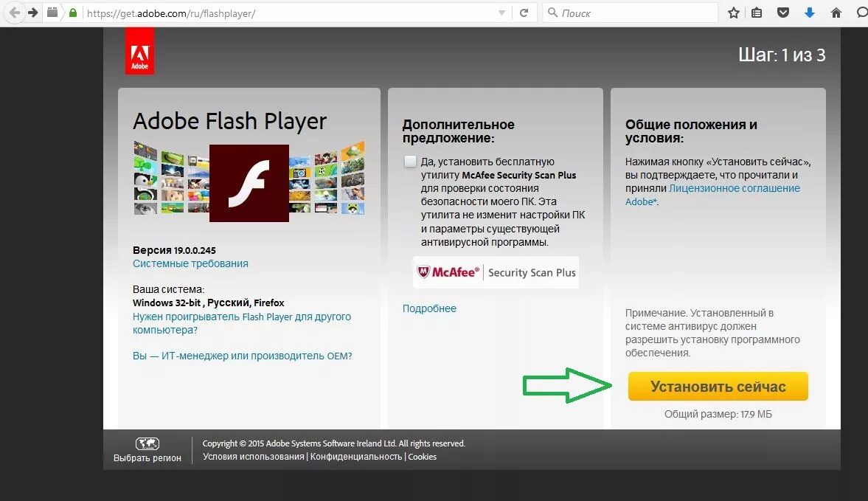Click the Общий размер: 17.9 МБ text
The height and width of the screenshot is (501, 868).
718,414
